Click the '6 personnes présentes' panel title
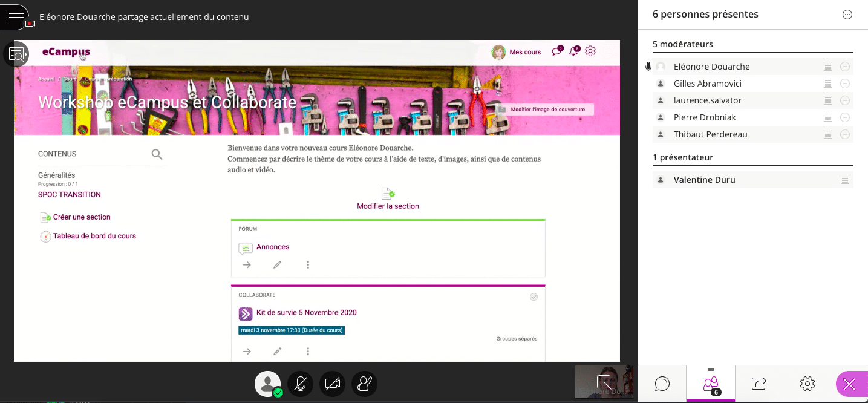The height and width of the screenshot is (403, 868). [705, 15]
